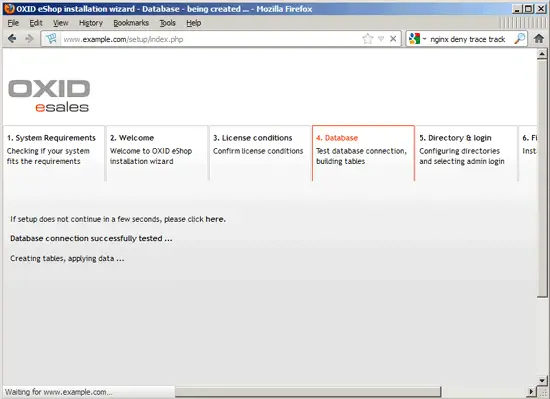Bookmark this page with the star icon
This screenshot has height=399, width=550.
tap(367, 39)
